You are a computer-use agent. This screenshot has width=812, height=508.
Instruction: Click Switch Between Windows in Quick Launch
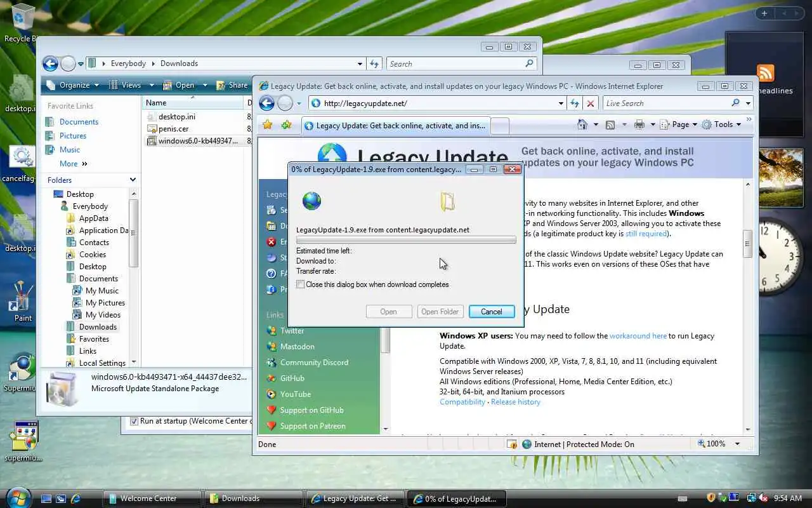61,499
